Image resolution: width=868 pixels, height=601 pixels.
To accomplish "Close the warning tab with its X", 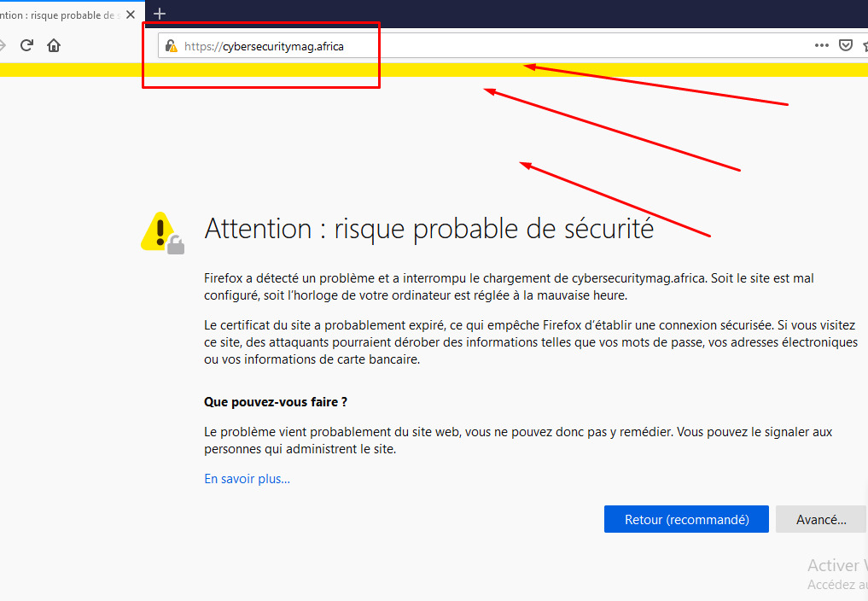I will pos(130,14).
